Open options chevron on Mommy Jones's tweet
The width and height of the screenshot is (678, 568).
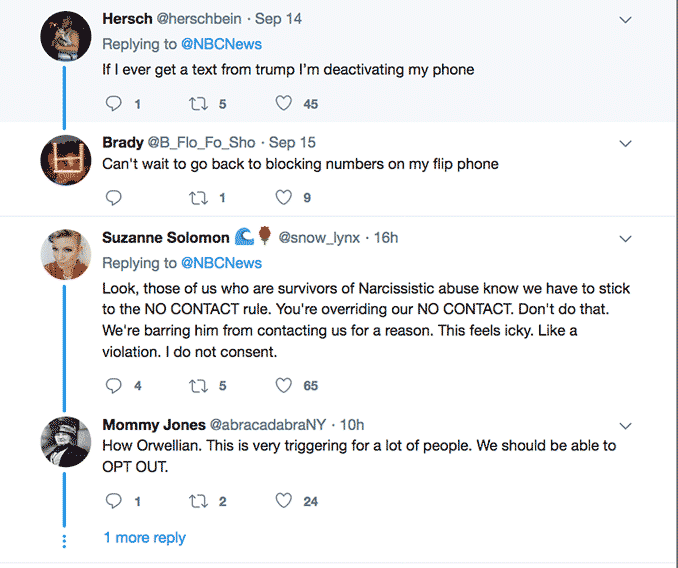click(x=626, y=425)
